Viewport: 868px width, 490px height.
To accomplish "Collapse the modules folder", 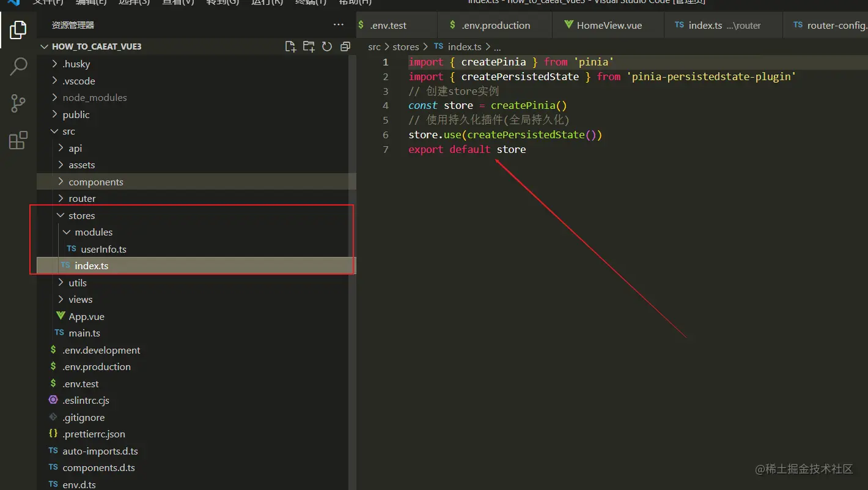I will (x=196, y=232).
